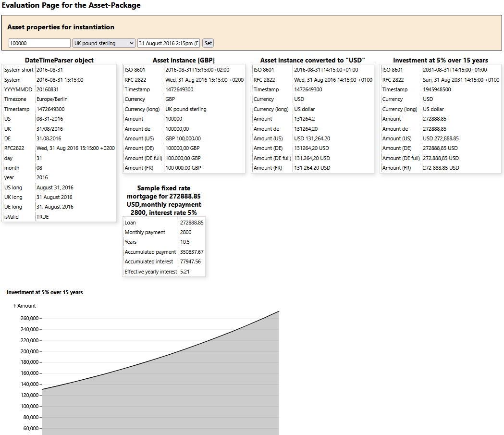Click the TRUE value in isValid row
Image resolution: width=504 pixels, height=435 pixels.
(43, 217)
